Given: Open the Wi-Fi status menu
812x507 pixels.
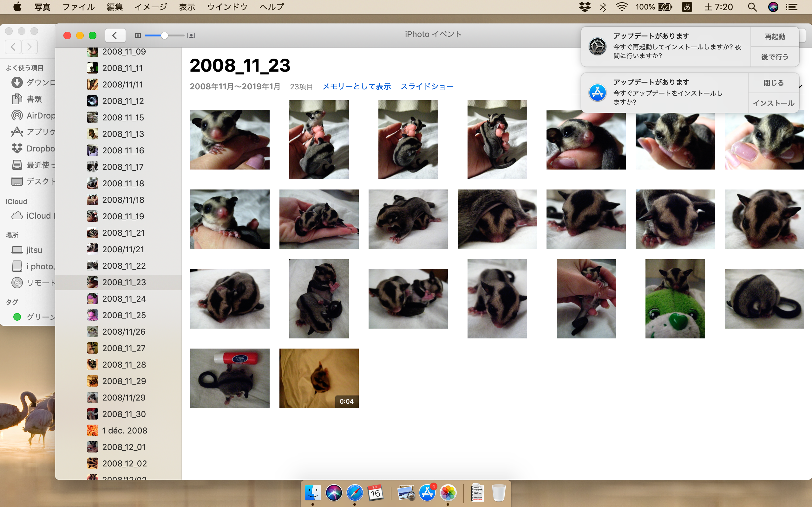Looking at the screenshot, I should coord(622,7).
